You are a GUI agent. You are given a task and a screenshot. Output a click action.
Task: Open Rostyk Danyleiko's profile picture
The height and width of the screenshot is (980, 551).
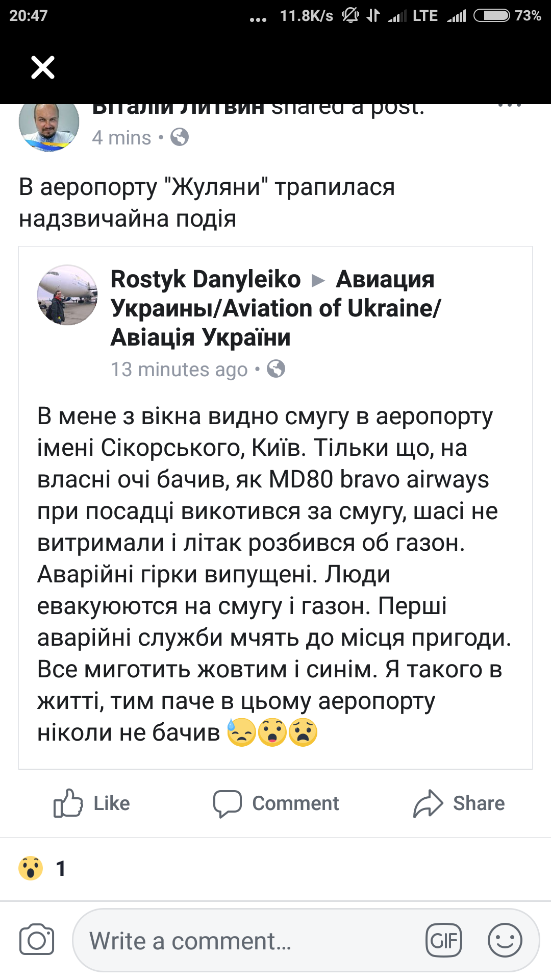point(67,295)
